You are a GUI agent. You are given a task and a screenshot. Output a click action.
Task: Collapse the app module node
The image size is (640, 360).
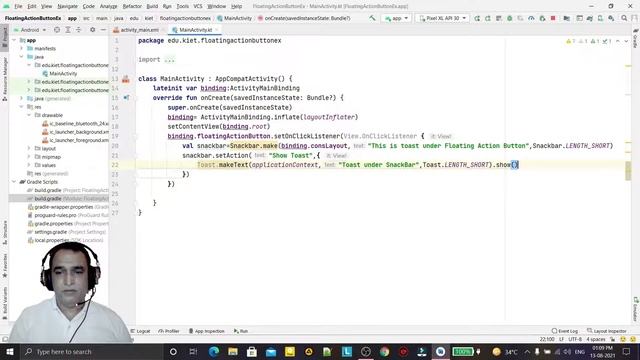(15, 40)
